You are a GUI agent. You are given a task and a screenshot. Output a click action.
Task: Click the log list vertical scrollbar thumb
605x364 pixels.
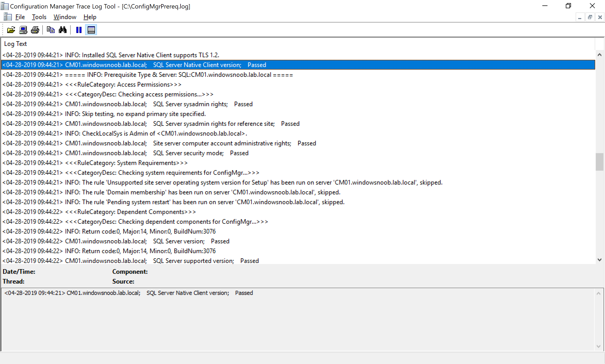point(600,162)
